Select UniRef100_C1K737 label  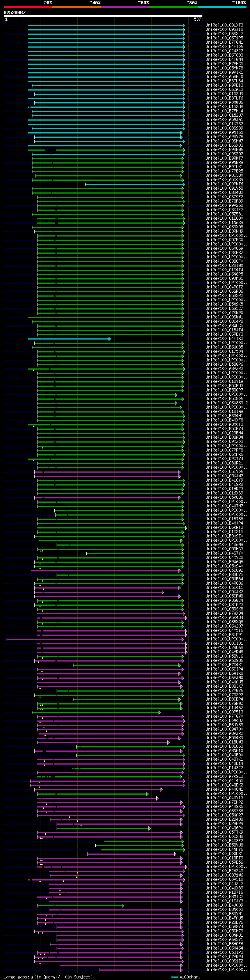pos(224,124)
